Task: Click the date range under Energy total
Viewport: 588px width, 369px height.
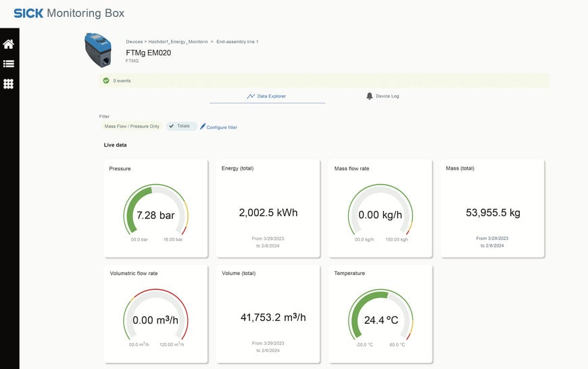Action: click(x=268, y=242)
